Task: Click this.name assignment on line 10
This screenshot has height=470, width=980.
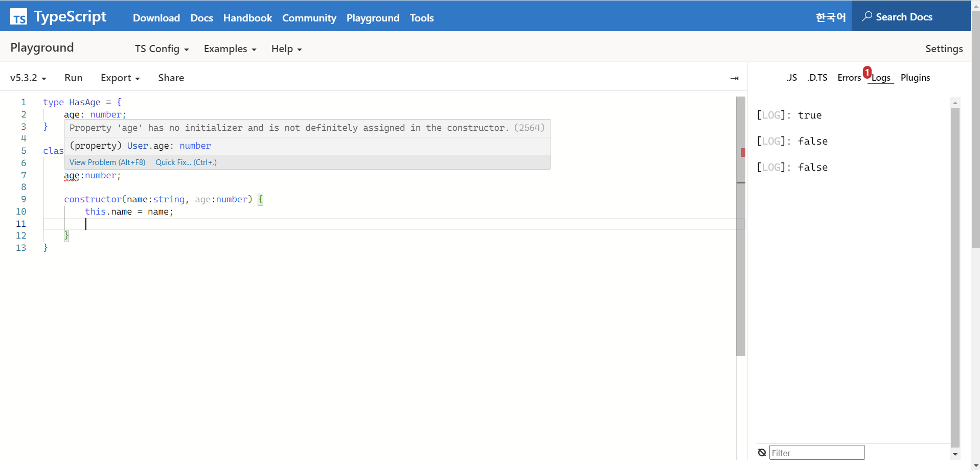Action: 129,212
